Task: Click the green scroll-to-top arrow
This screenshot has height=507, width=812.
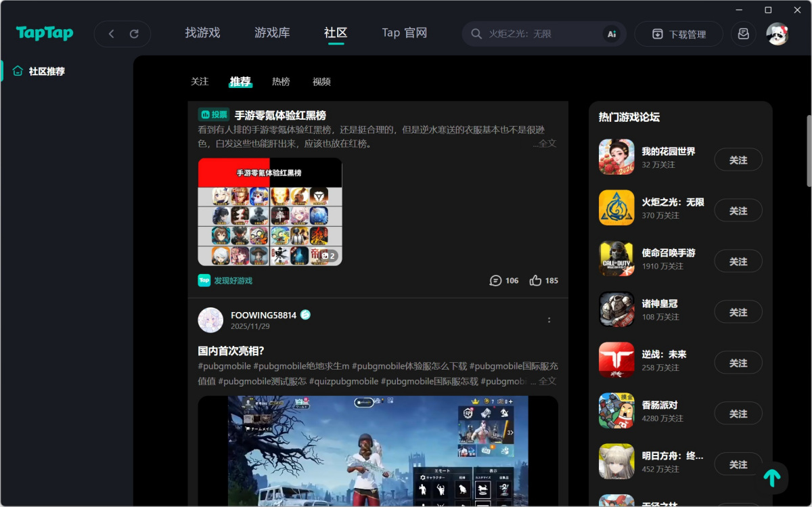Action: pyautogui.click(x=771, y=478)
